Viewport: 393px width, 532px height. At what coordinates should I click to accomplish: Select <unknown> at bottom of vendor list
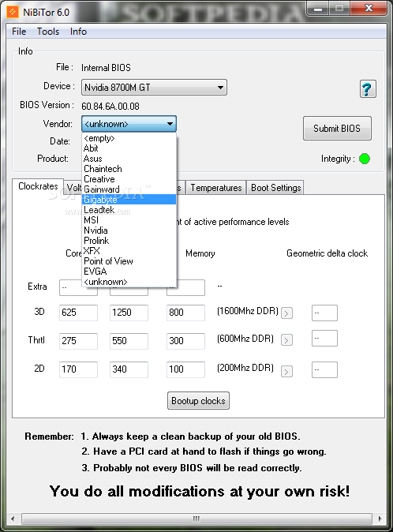(x=129, y=282)
